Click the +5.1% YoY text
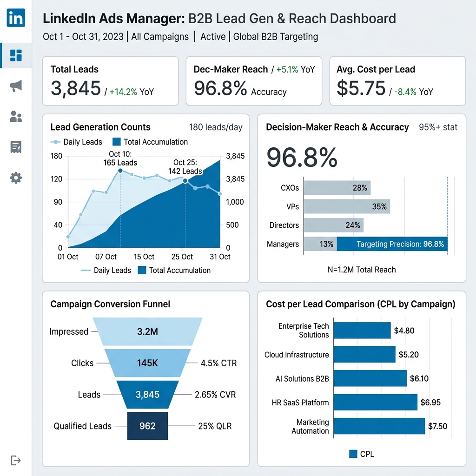The height and width of the screenshot is (476, 476). (x=296, y=70)
